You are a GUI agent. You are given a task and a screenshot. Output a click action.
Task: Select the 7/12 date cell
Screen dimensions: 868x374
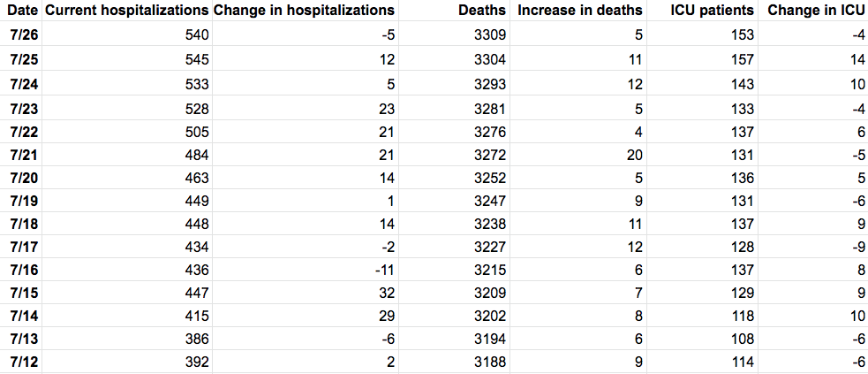22,361
